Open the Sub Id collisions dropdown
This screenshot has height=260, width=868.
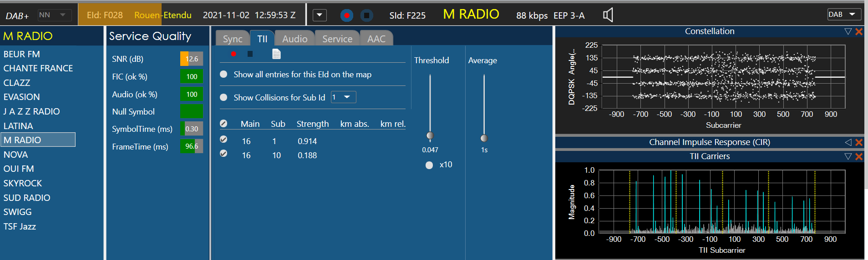point(343,97)
